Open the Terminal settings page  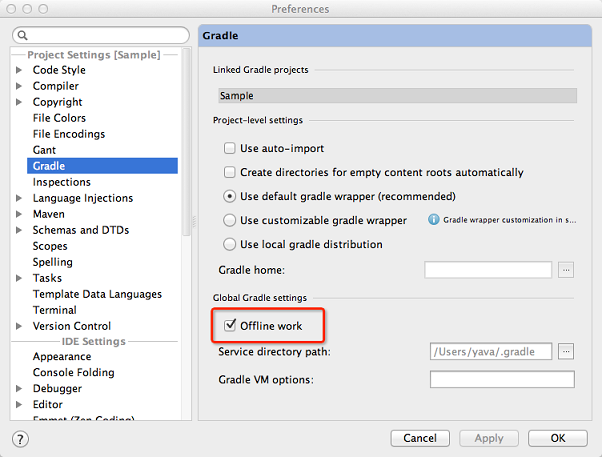pos(55,310)
